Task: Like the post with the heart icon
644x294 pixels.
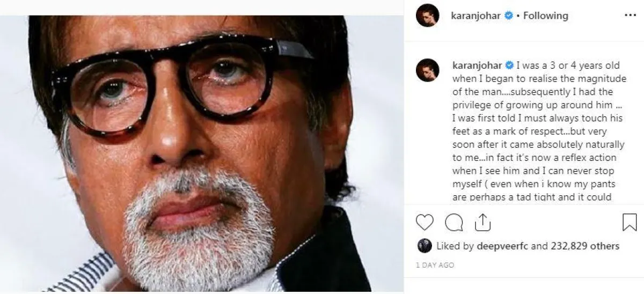Action: (425, 222)
